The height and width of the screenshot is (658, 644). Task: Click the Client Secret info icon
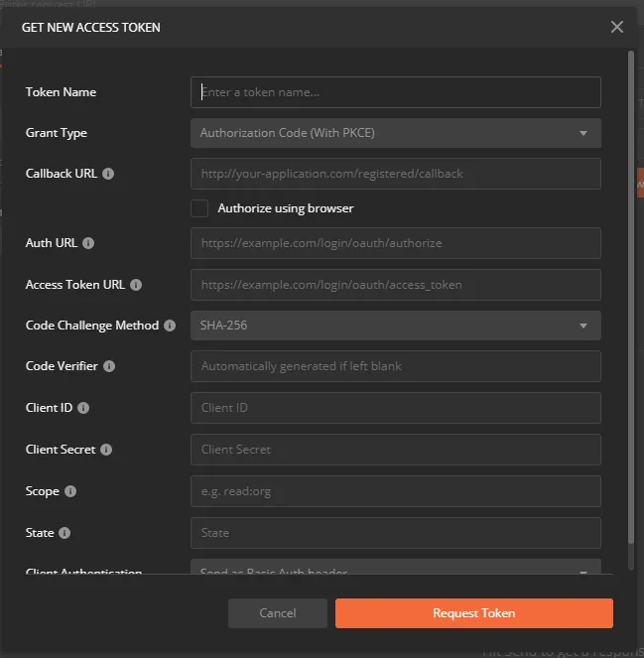(x=106, y=450)
